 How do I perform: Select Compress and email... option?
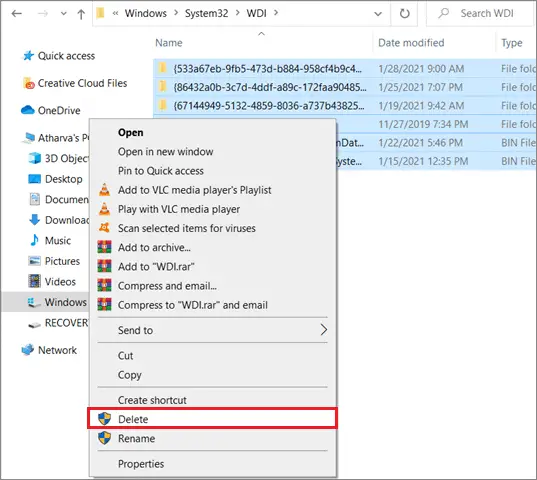[167, 286]
